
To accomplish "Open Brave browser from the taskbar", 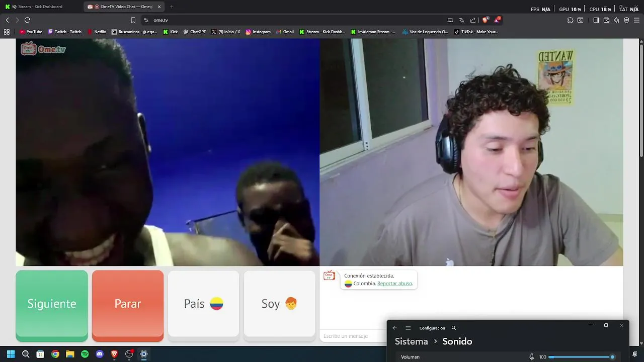I will pos(114,354).
